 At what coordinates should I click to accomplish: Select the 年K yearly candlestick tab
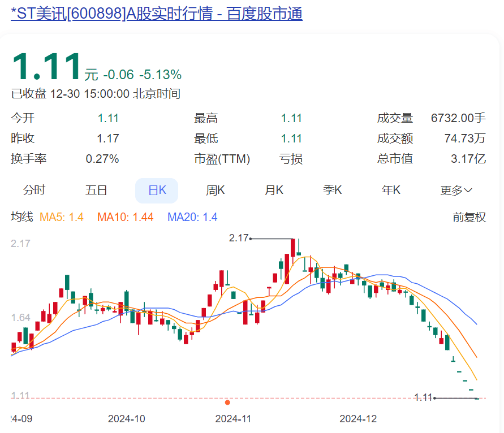(391, 190)
